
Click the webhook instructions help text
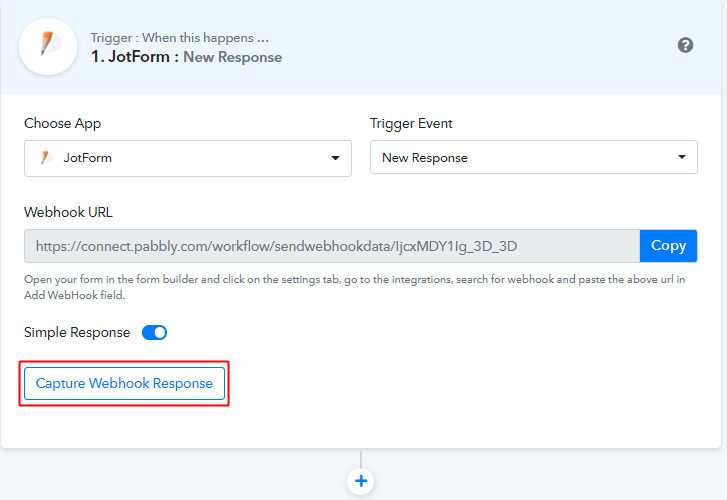(355, 287)
